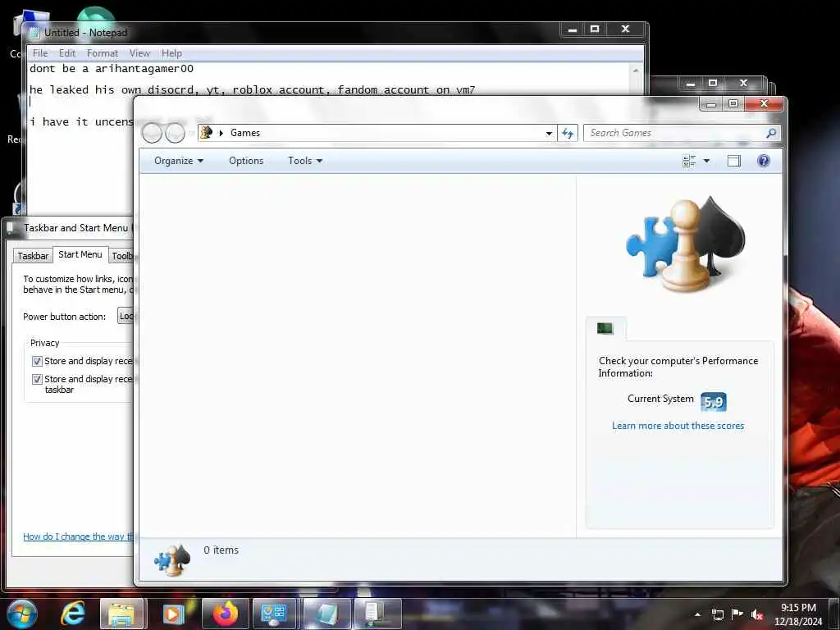Open Notepad View menu
The width and height of the screenshot is (840, 630).
(x=139, y=53)
